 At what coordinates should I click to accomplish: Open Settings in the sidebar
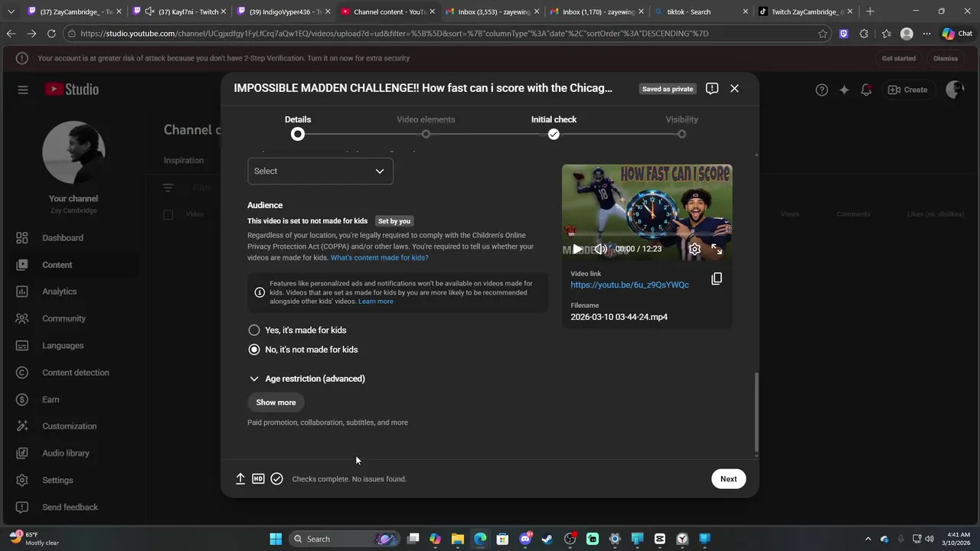click(57, 481)
